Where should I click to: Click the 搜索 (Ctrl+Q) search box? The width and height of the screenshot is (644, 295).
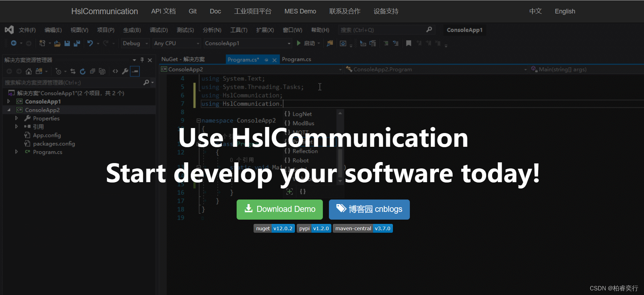(x=386, y=30)
